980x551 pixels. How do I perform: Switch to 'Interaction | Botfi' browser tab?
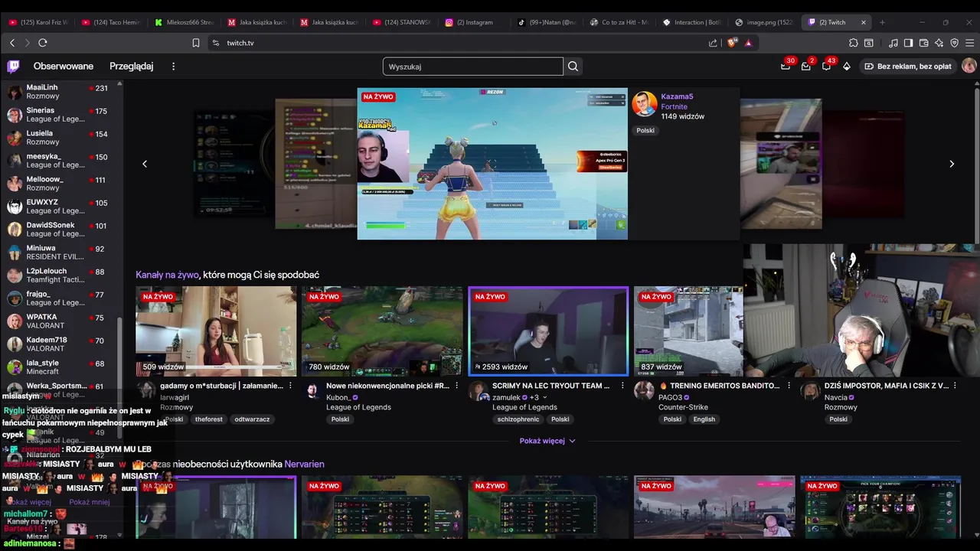[692, 22]
